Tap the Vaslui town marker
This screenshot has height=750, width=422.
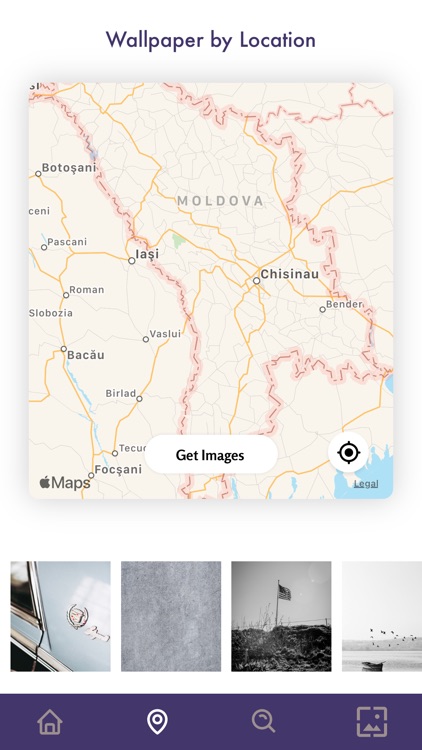click(x=145, y=339)
